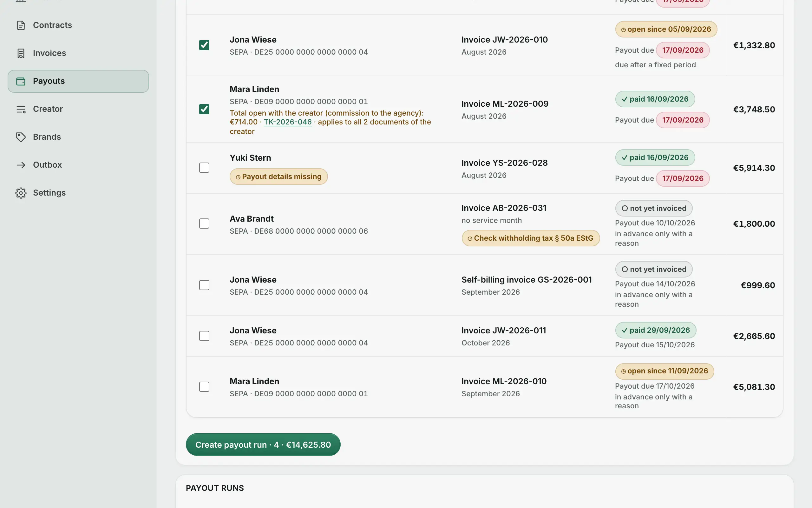Click the amount €1,800.00
The height and width of the screenshot is (508, 812).
point(754,224)
